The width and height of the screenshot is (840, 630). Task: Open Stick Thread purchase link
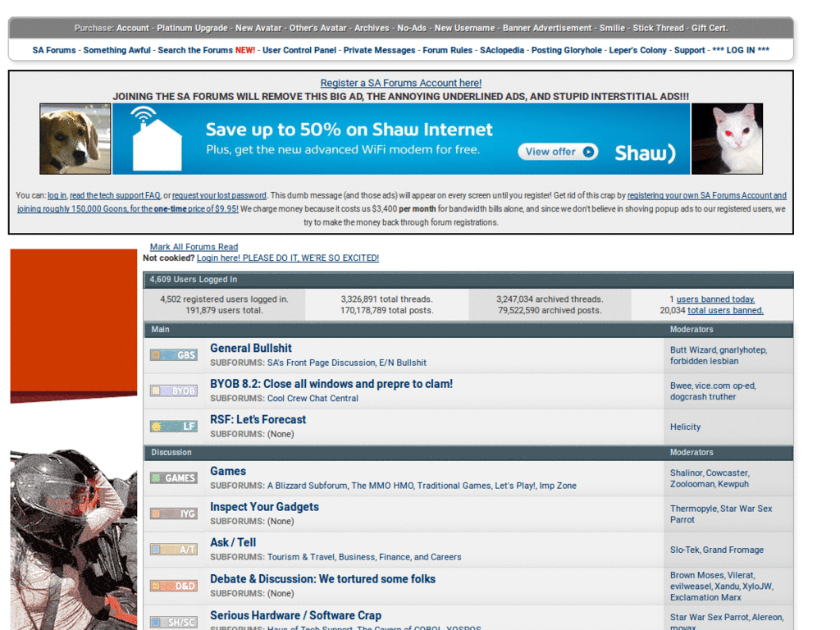(x=659, y=28)
